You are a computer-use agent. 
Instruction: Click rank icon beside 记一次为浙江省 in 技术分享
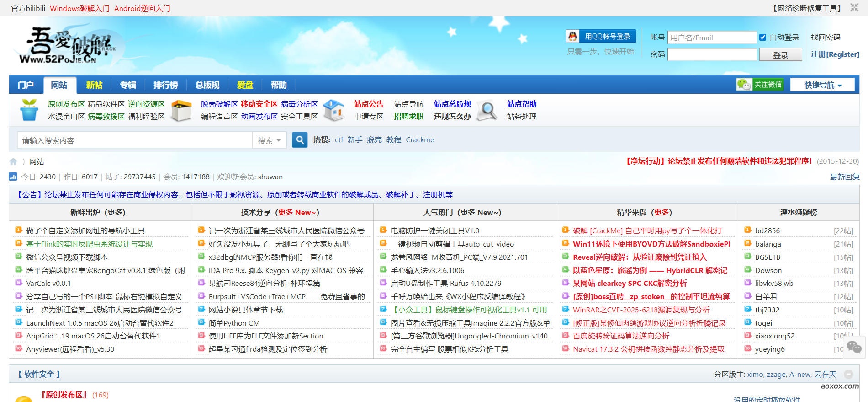[201, 230]
